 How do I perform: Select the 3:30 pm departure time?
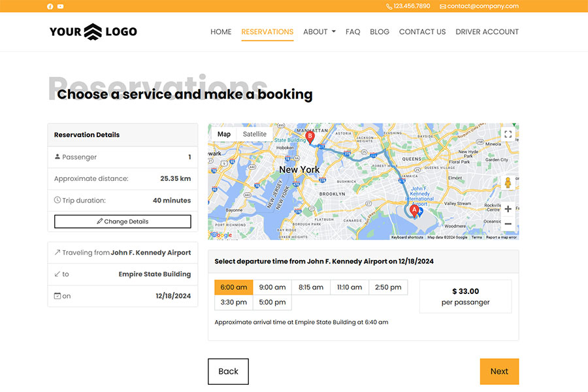[234, 302]
